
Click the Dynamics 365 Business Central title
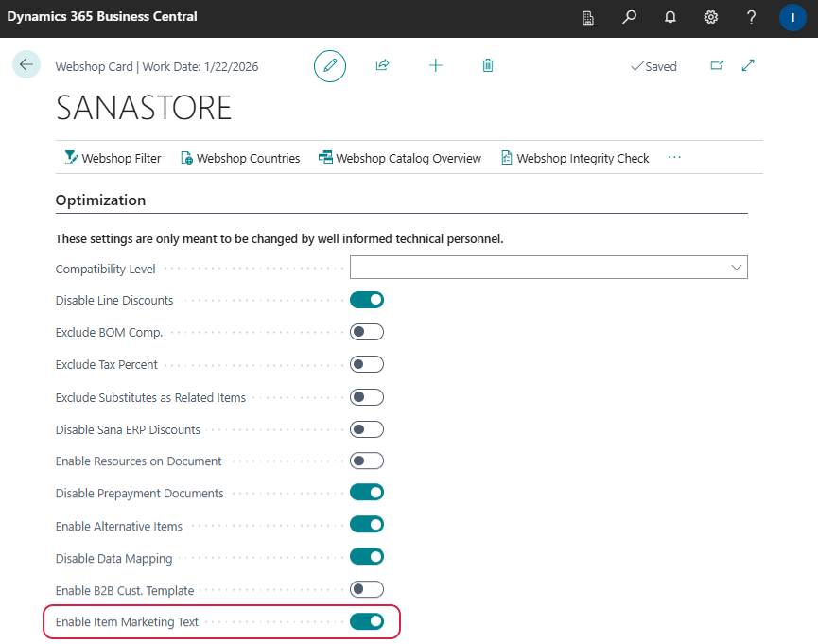(102, 17)
